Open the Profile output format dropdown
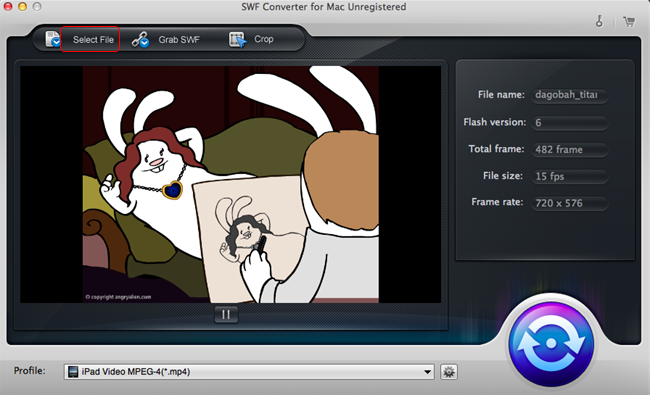The height and width of the screenshot is (395, 650). click(249, 372)
